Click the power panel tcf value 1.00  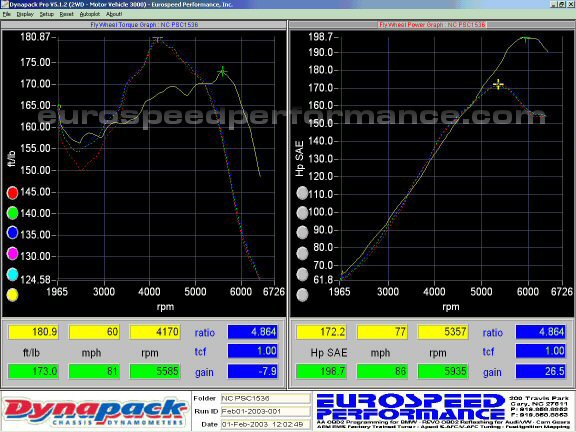[541, 351]
